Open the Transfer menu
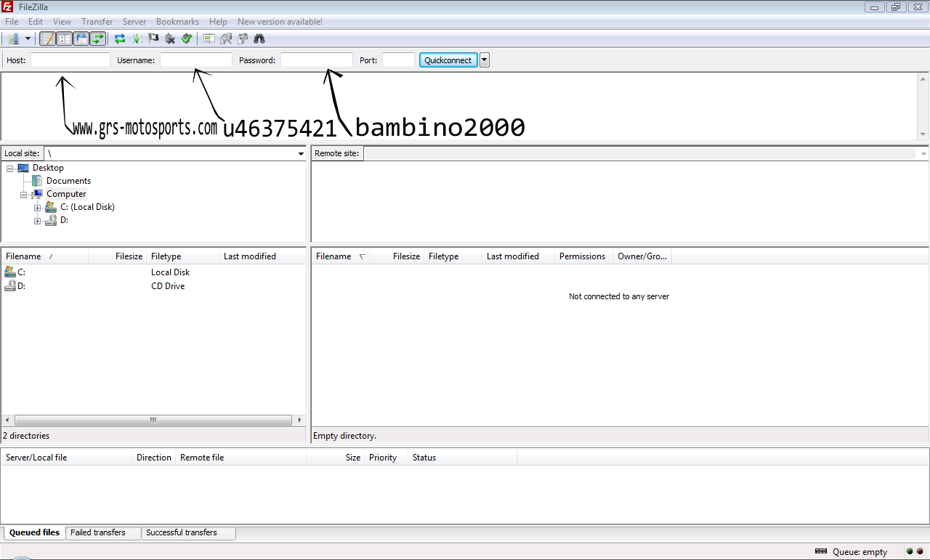This screenshot has width=930, height=560. [97, 22]
